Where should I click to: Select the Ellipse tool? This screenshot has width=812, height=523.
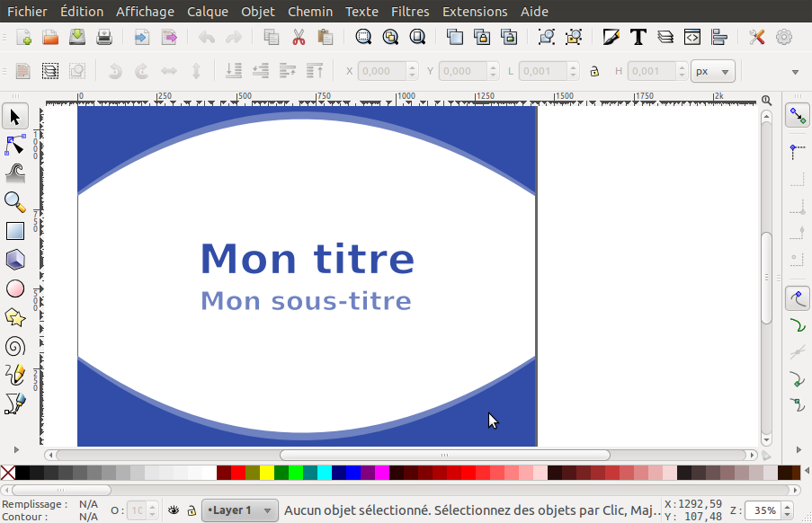(13, 288)
